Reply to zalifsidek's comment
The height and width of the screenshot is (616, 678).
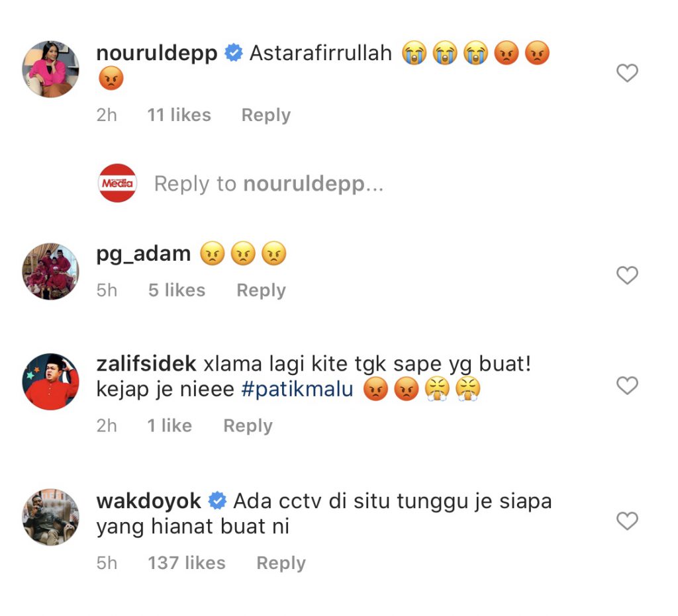248,426
